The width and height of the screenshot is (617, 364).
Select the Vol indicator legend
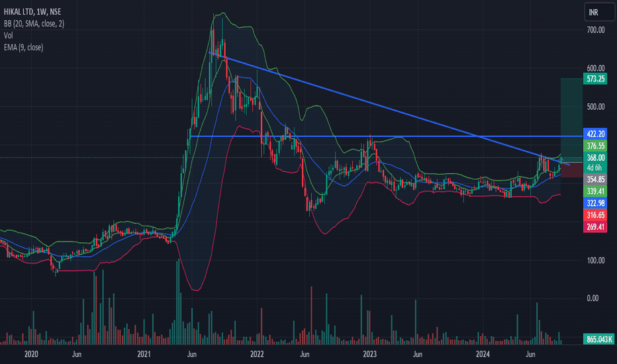8,36
